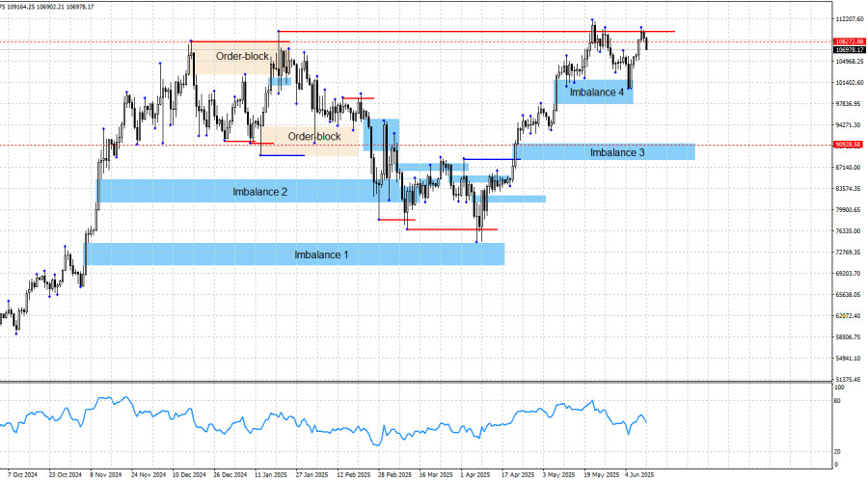868x482 pixels.
Task: Click the 87140.00 price axis label
Action: 848,167
